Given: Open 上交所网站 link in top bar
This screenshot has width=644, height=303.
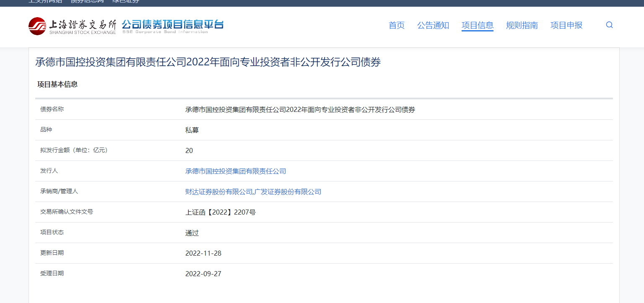Looking at the screenshot, I should click(x=45, y=1).
